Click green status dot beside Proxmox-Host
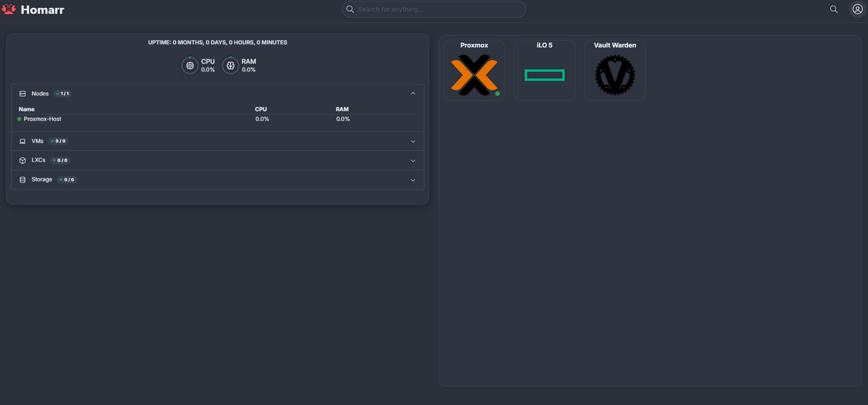 [x=19, y=119]
